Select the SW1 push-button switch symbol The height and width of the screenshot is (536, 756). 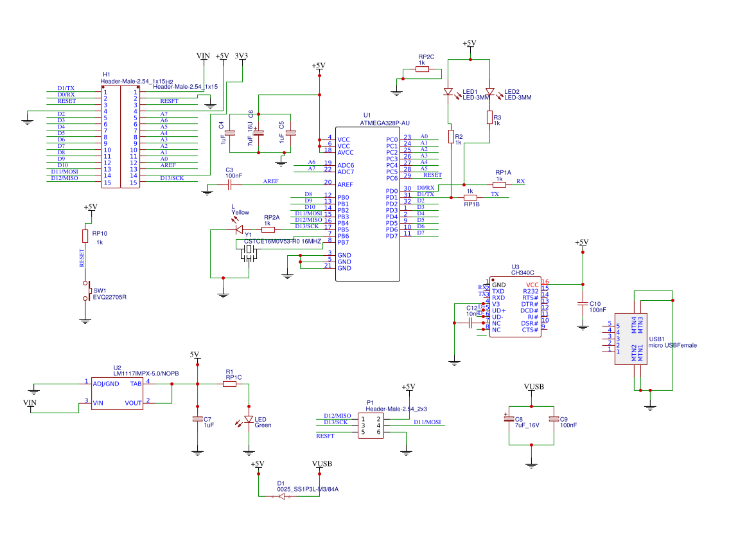point(87,291)
